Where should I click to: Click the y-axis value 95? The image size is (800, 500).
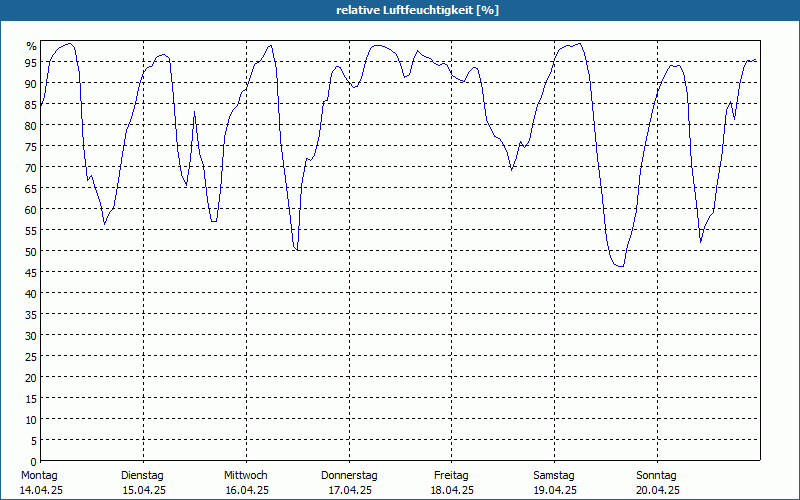(x=31, y=63)
